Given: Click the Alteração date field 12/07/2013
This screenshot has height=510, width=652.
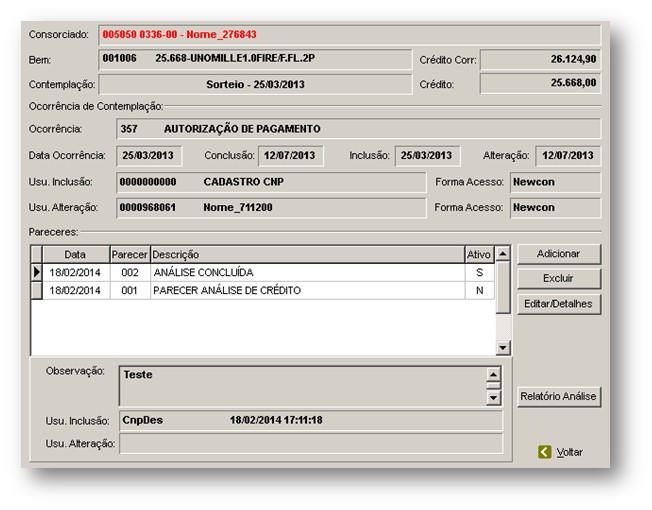Looking at the screenshot, I should pyautogui.click(x=568, y=156).
